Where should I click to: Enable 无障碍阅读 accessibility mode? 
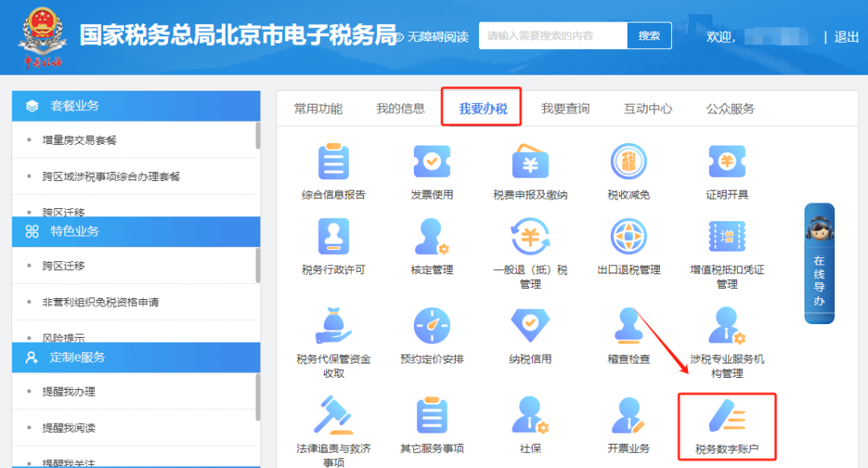432,37
